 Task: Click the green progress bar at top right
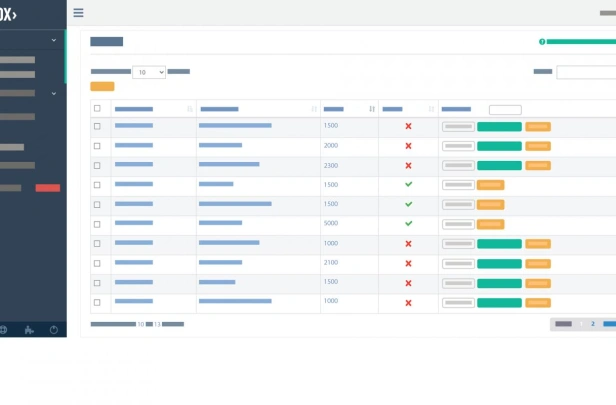pos(581,42)
